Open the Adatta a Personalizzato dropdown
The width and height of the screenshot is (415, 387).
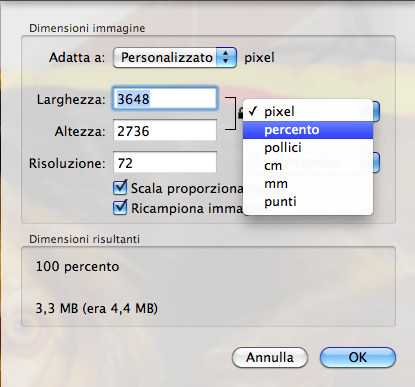click(175, 57)
